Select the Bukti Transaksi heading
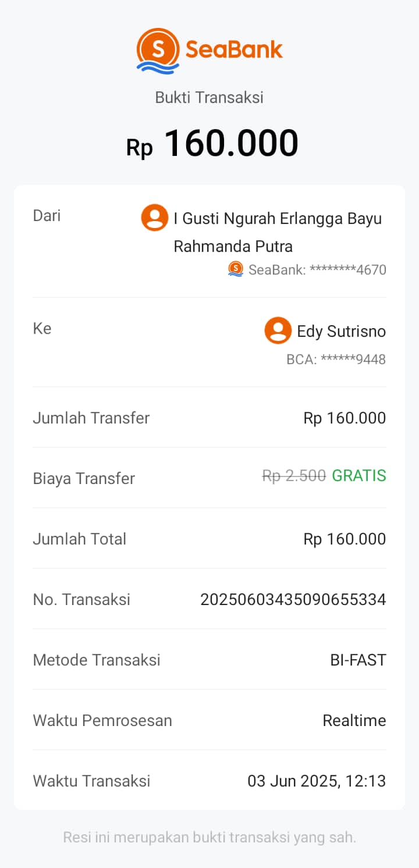The height and width of the screenshot is (868, 419). (209, 97)
